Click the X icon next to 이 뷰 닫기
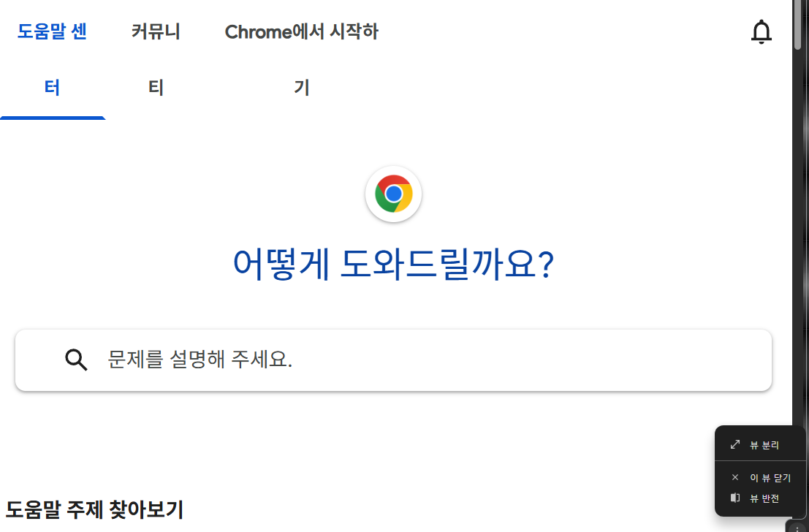 (735, 477)
